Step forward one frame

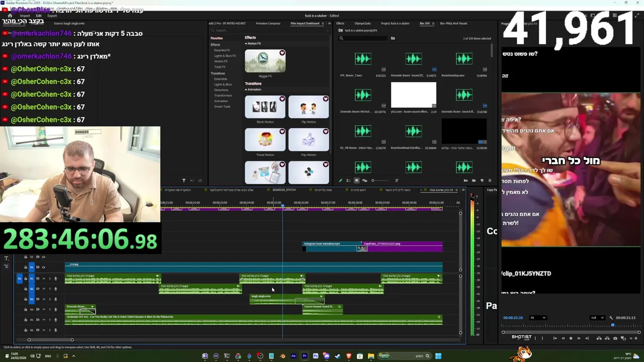pyautogui.click(x=579, y=338)
